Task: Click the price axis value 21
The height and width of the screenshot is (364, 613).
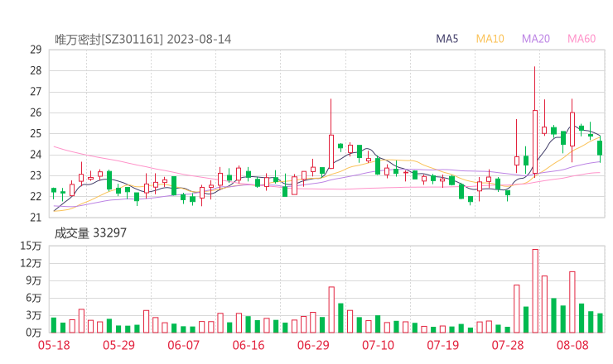Action: (36, 218)
